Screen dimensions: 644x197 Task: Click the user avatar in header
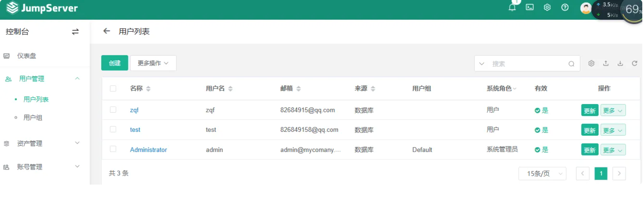tap(586, 8)
